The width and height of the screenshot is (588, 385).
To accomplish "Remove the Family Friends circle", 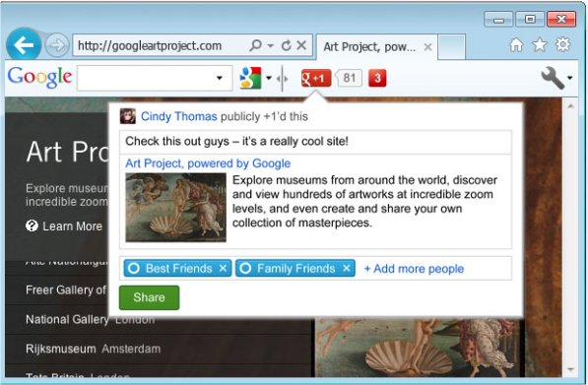I will (346, 269).
